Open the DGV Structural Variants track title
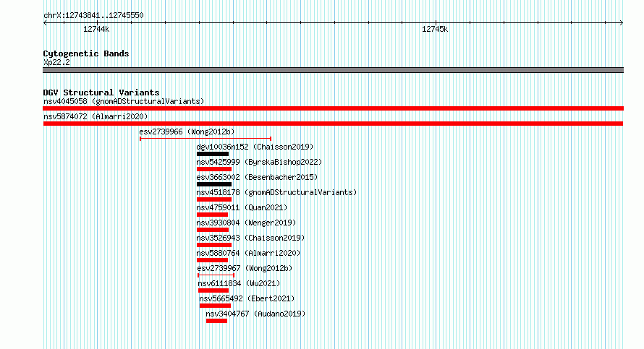644x349 pixels. point(101,92)
